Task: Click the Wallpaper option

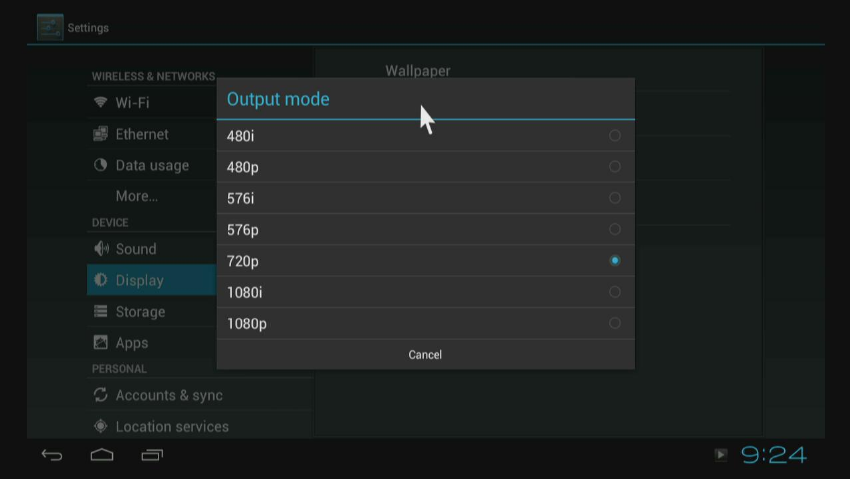Action: [417, 70]
